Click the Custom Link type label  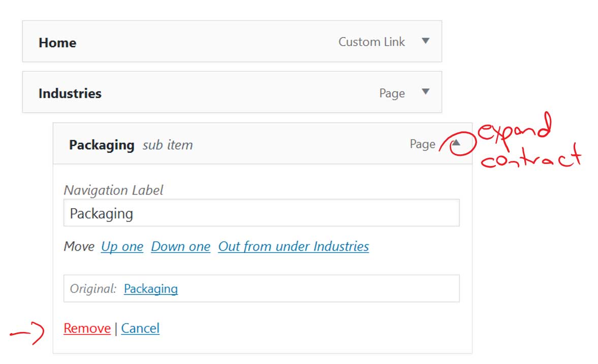tap(372, 42)
